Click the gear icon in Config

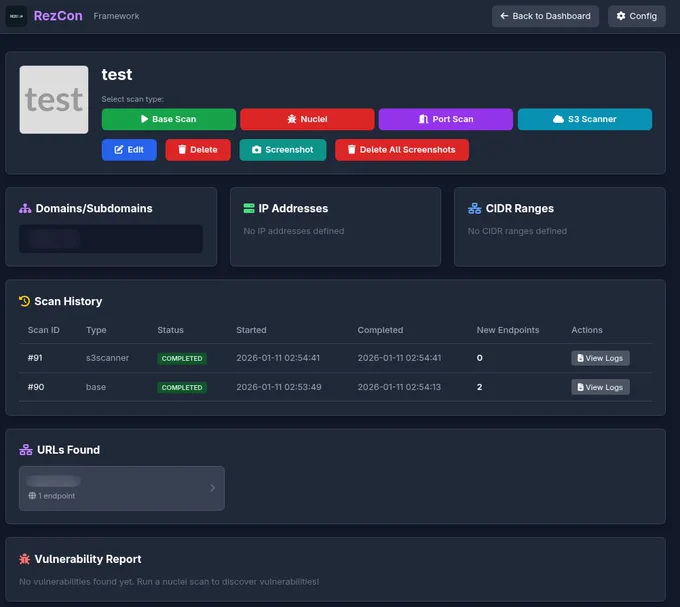(x=621, y=16)
